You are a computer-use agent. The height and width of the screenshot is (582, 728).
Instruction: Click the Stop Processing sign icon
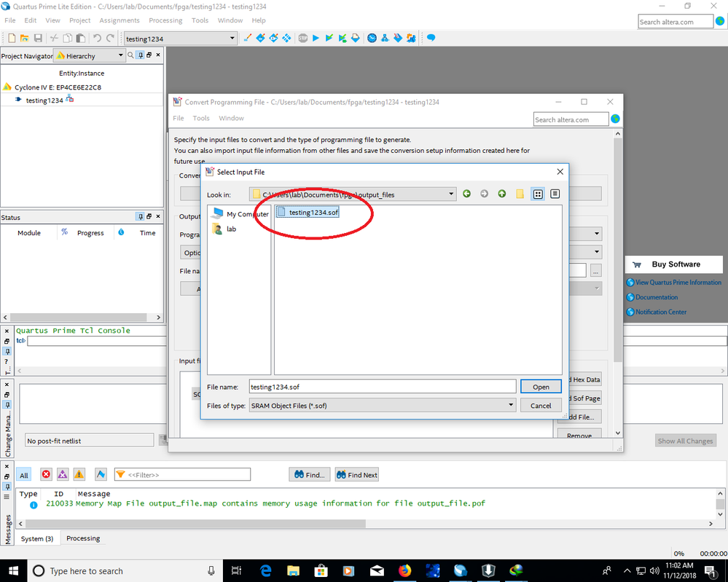(x=303, y=38)
